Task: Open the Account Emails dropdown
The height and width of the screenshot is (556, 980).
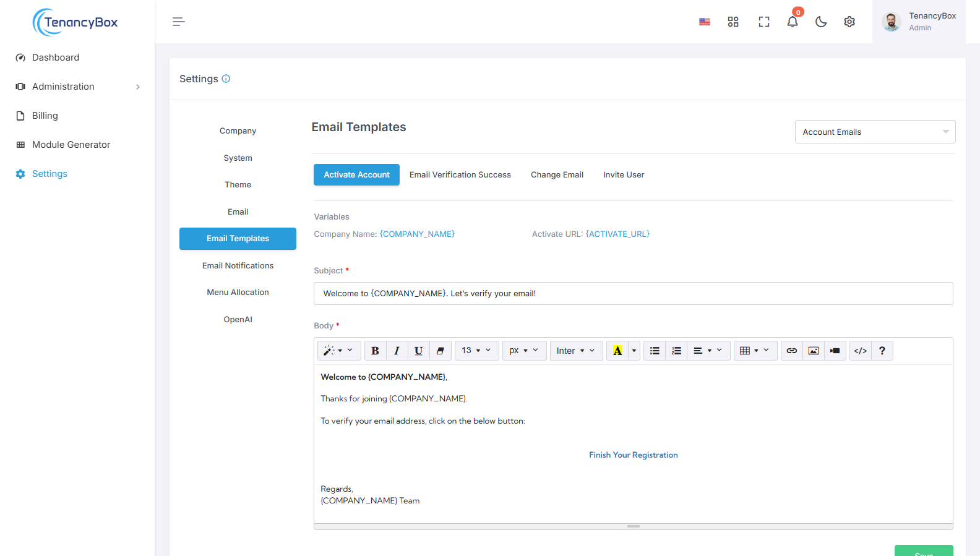Action: [x=874, y=132]
